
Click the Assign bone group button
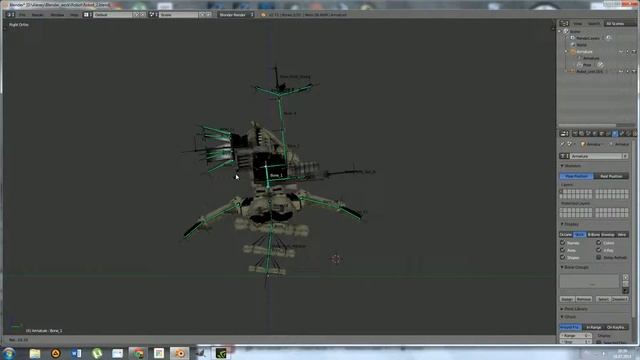(567, 299)
